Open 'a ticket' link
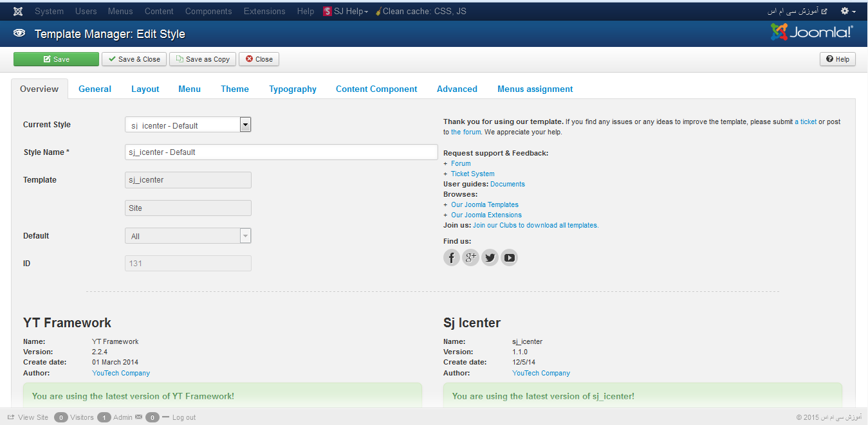The height and width of the screenshot is (425, 868). pos(806,122)
